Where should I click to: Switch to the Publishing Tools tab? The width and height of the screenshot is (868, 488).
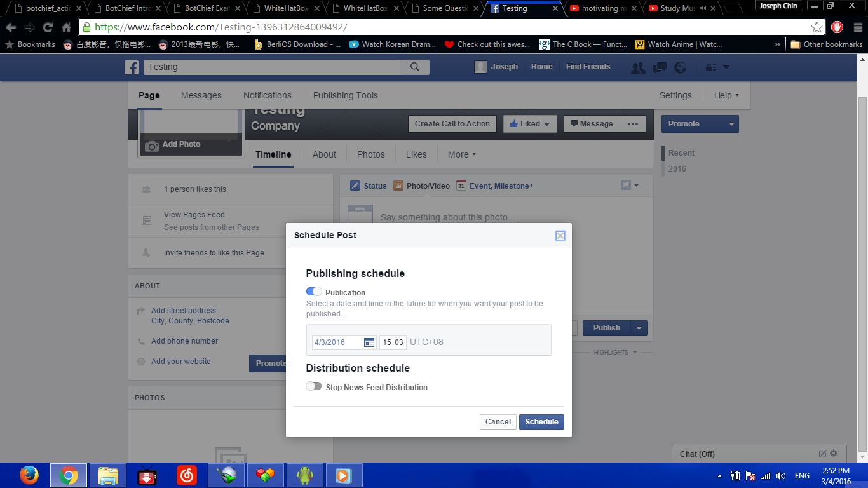pos(345,95)
